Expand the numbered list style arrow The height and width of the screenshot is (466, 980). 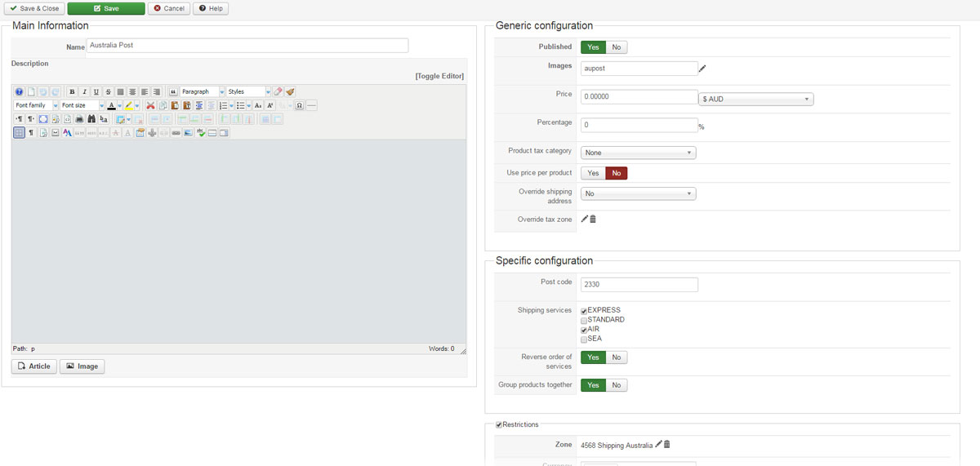[x=231, y=105]
